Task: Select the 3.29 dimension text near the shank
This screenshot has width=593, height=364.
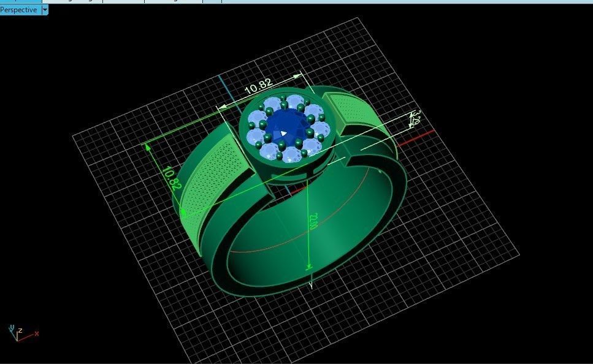Action: tap(416, 118)
